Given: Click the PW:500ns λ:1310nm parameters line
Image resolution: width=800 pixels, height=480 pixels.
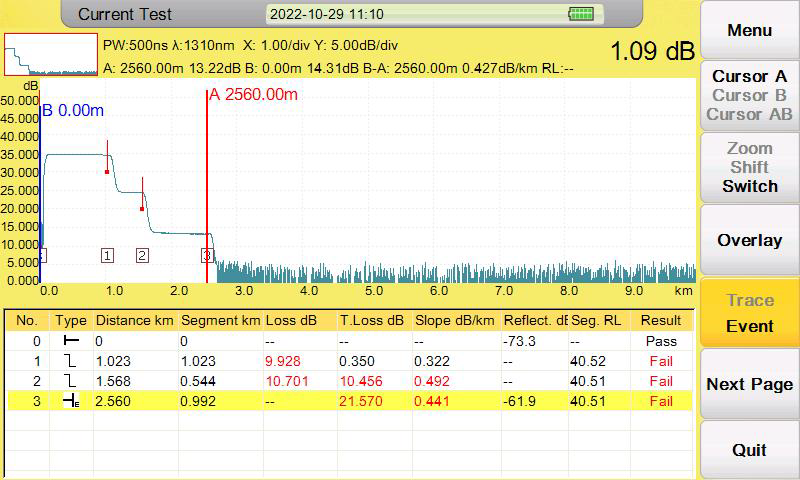Looking at the screenshot, I should coord(251,45).
